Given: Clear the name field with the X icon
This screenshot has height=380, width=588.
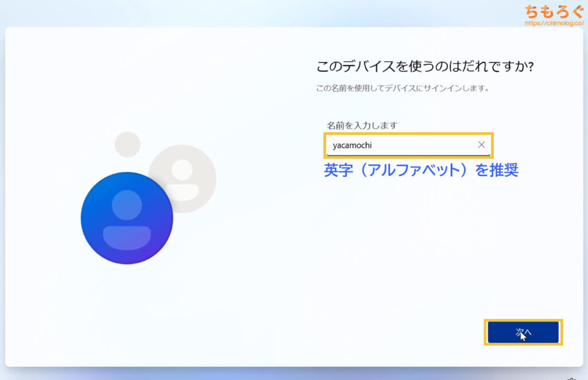Looking at the screenshot, I should pyautogui.click(x=482, y=145).
